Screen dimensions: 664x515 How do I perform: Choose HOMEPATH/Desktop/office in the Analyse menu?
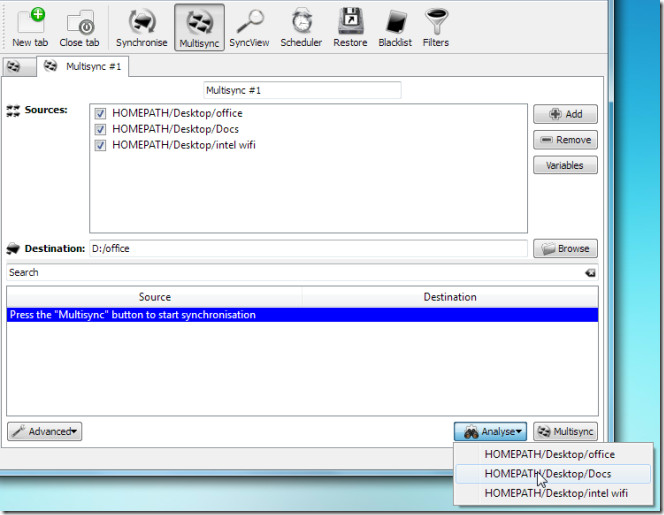coord(553,454)
